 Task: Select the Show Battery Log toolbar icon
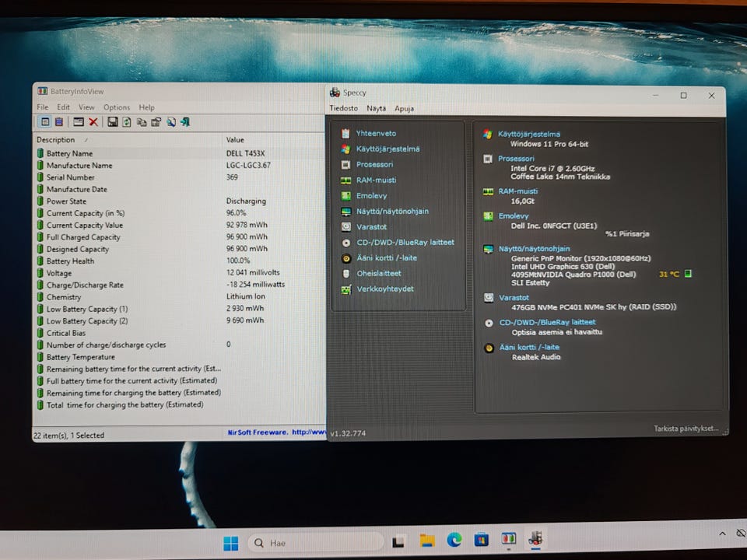pos(59,122)
